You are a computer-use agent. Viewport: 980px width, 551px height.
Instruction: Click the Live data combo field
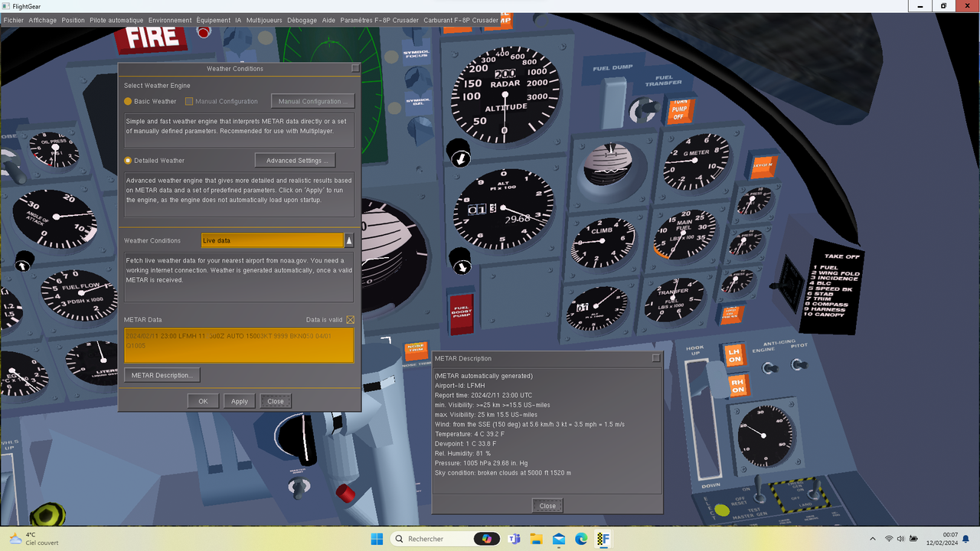272,240
